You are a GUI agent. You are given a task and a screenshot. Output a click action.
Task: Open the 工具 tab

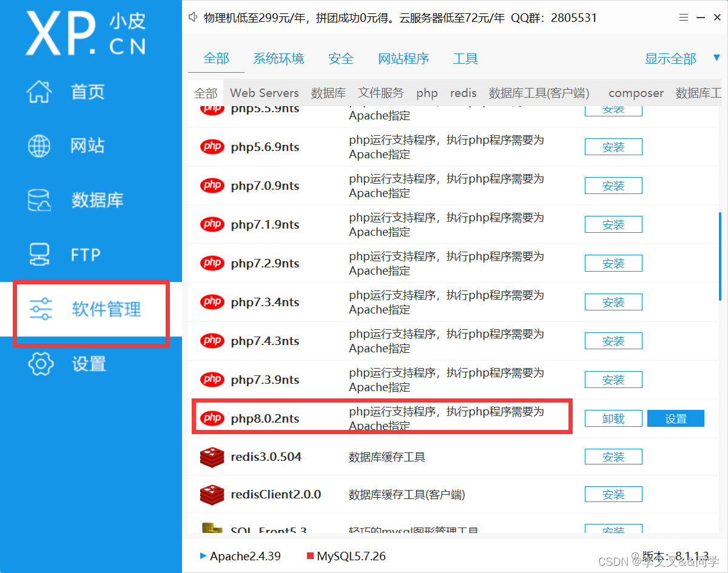coord(465,59)
